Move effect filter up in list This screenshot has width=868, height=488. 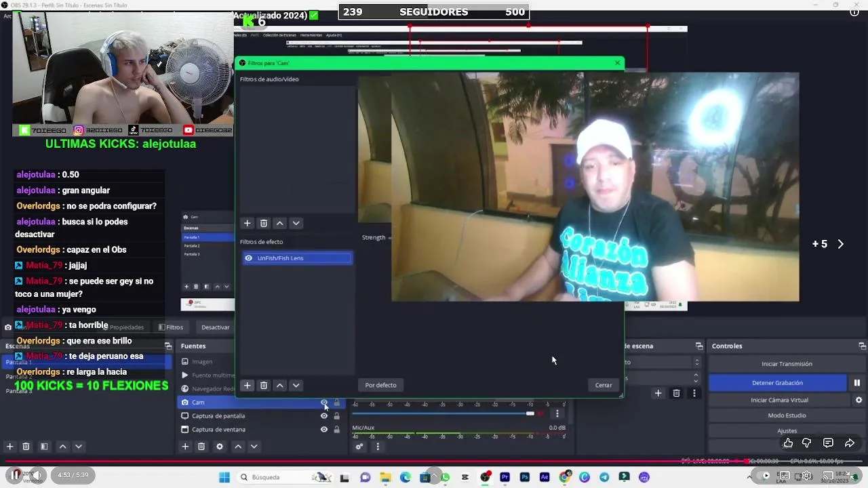pyautogui.click(x=279, y=385)
